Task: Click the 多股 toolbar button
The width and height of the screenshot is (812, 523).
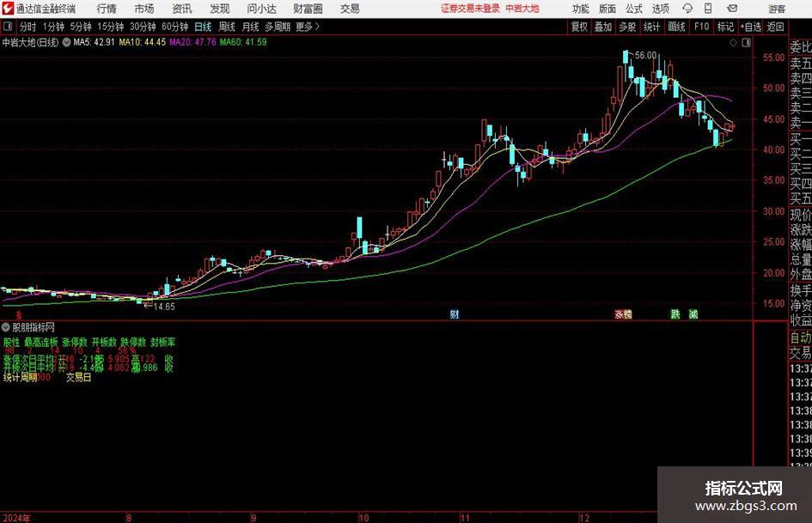Action: [627, 27]
